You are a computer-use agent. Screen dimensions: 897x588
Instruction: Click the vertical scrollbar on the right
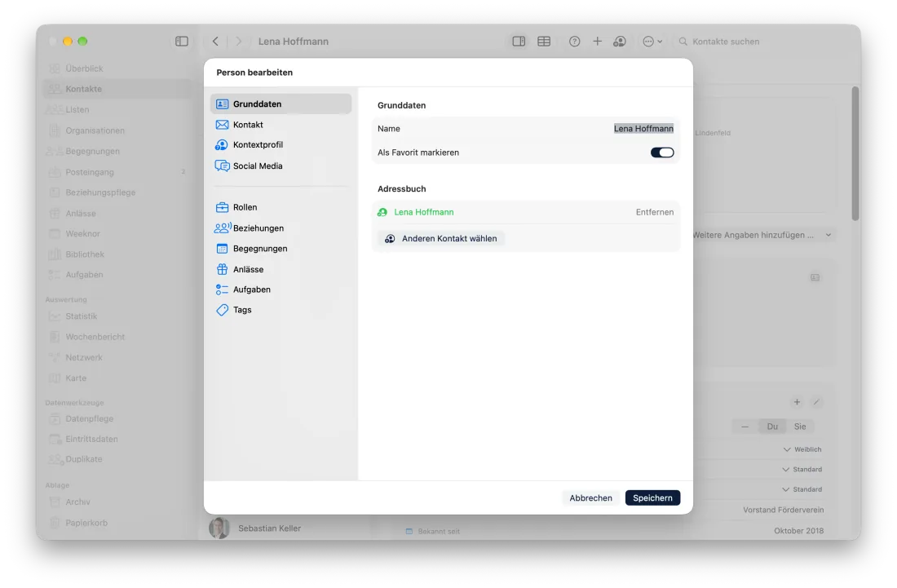click(855, 153)
